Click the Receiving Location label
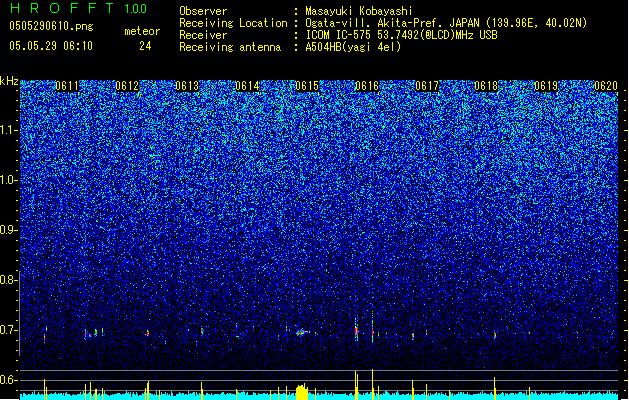Image resolution: width=629 pixels, height=400 pixels. pyautogui.click(x=233, y=23)
